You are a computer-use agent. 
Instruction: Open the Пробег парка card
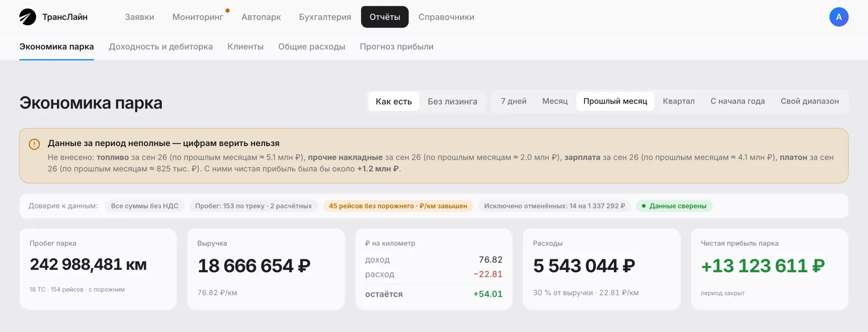click(98, 269)
